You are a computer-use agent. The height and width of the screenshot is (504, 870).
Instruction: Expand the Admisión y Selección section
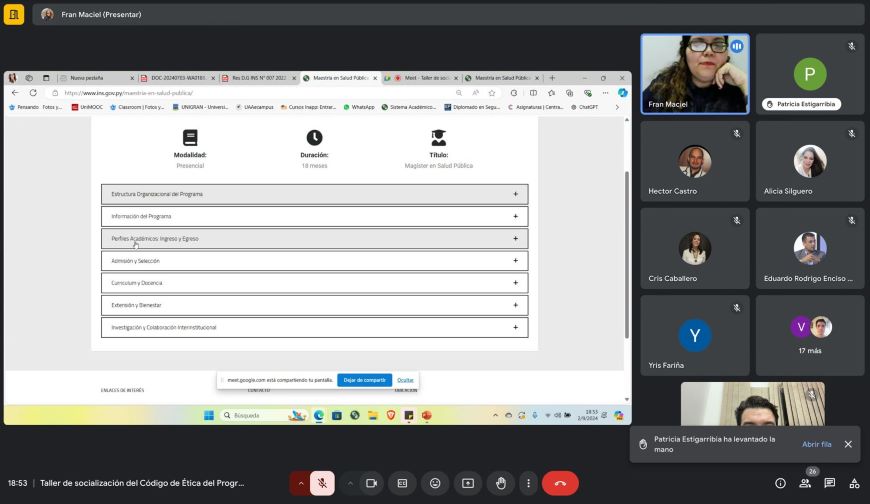pyautogui.click(x=315, y=261)
